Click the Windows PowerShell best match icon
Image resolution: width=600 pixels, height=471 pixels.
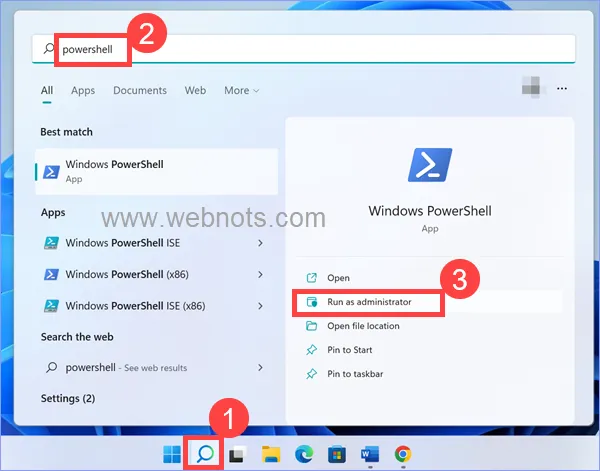tap(51, 172)
